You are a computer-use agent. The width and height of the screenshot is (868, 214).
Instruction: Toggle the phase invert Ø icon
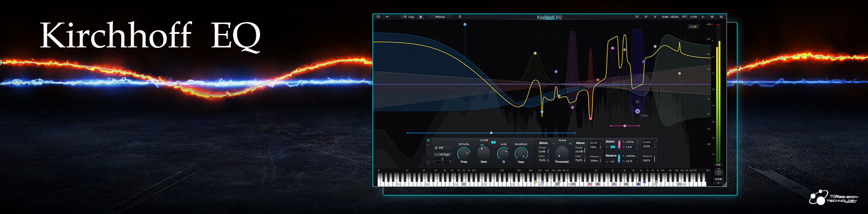tap(646, 17)
